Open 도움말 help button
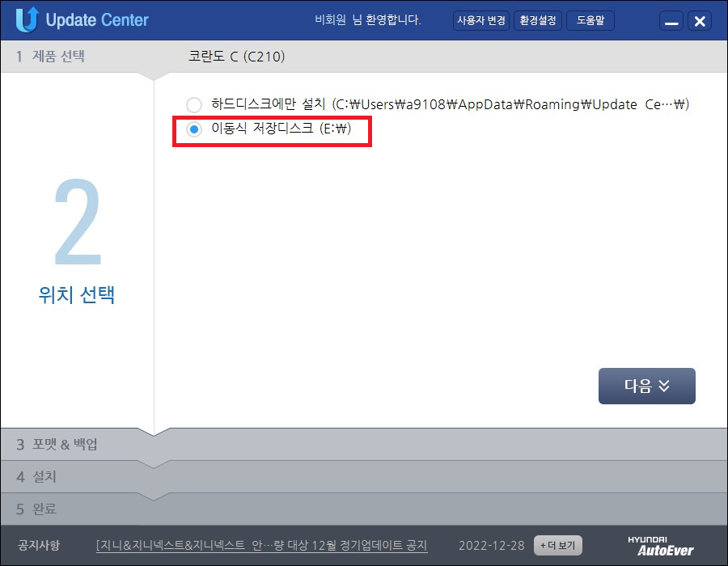Screen dimensions: 728x566 coord(590,20)
